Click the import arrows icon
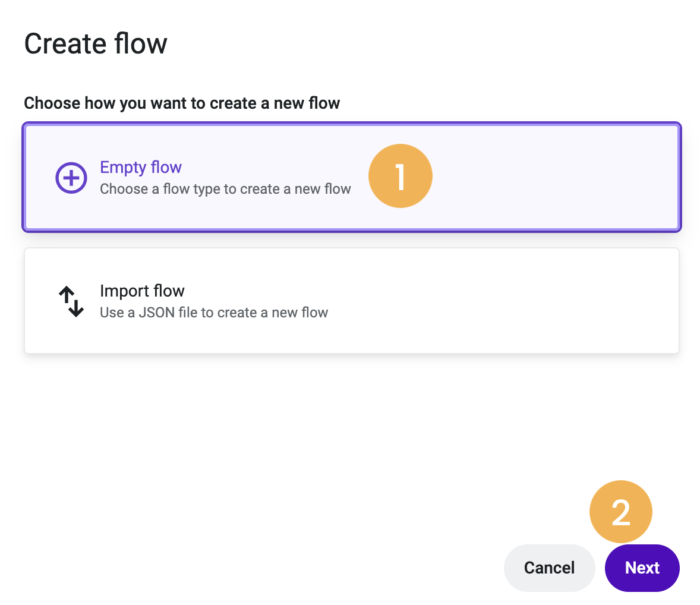 tap(71, 301)
